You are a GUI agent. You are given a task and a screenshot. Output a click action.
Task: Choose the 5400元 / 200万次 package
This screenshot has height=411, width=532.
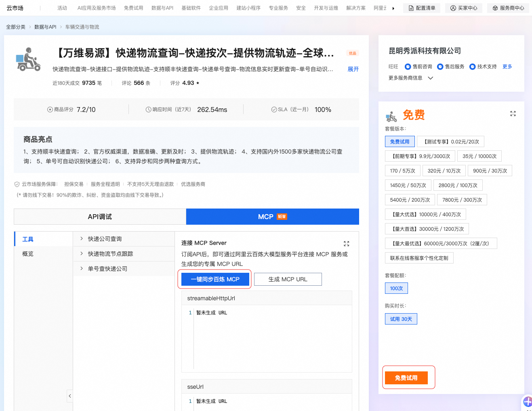[x=410, y=200]
